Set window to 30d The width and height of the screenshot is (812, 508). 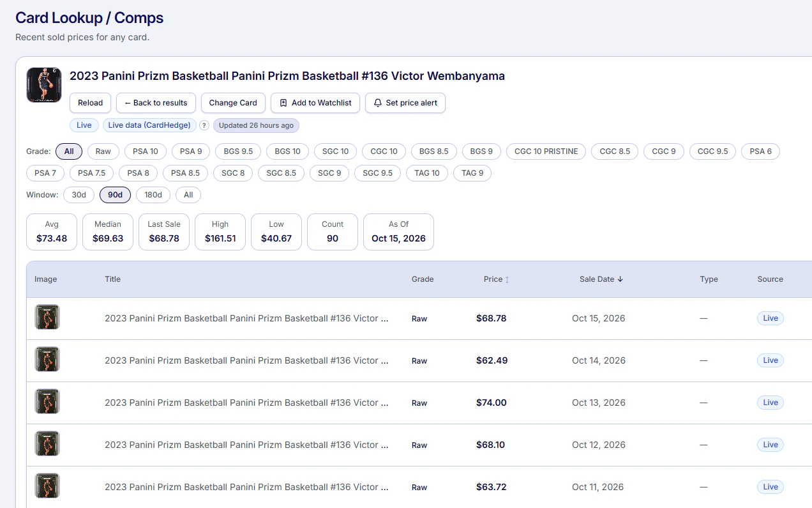pos(79,195)
